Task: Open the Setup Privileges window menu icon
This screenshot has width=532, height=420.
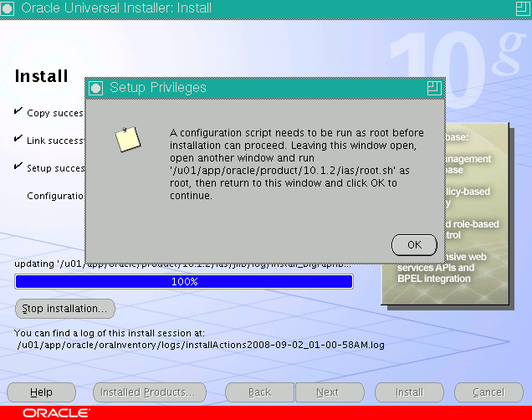Action: pyautogui.click(x=95, y=88)
